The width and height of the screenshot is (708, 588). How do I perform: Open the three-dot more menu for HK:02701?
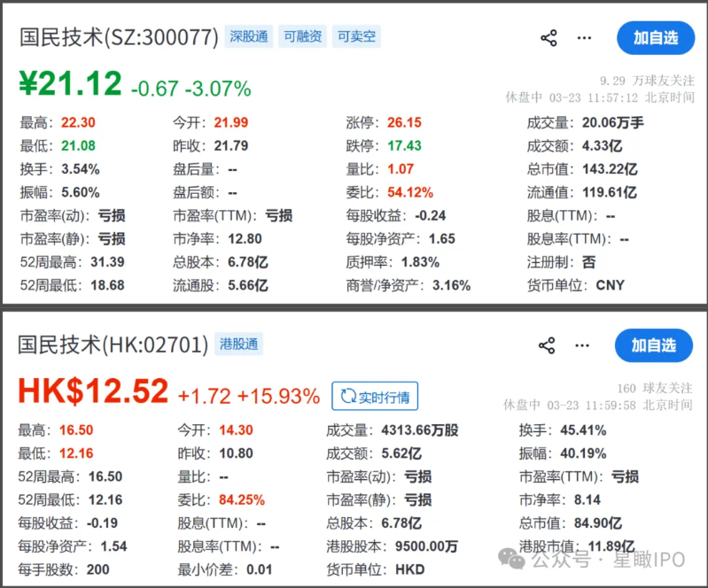coord(582,345)
